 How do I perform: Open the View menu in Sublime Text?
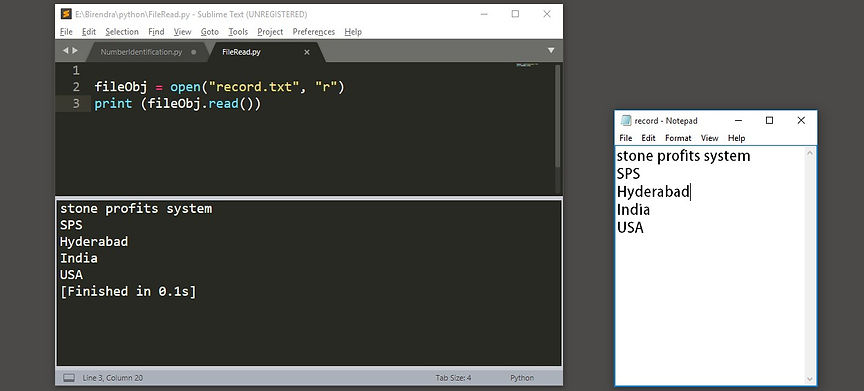[182, 32]
